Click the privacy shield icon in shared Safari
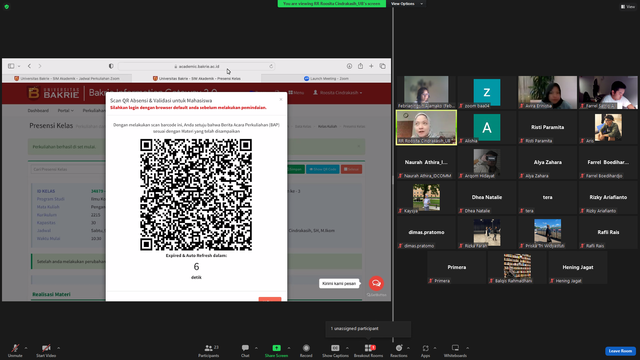 pos(111,66)
